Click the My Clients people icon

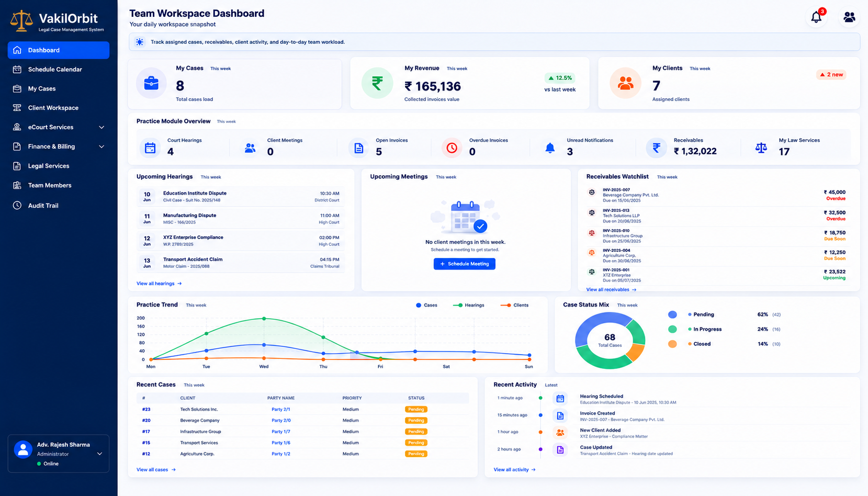tap(625, 83)
